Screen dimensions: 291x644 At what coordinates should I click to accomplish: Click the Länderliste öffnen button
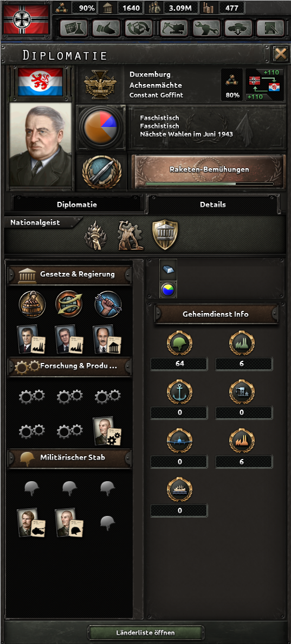pos(145,633)
